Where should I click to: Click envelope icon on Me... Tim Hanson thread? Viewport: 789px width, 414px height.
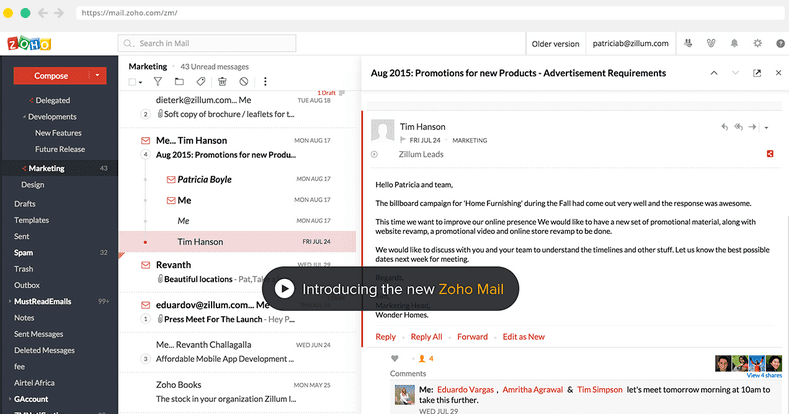[x=145, y=140]
